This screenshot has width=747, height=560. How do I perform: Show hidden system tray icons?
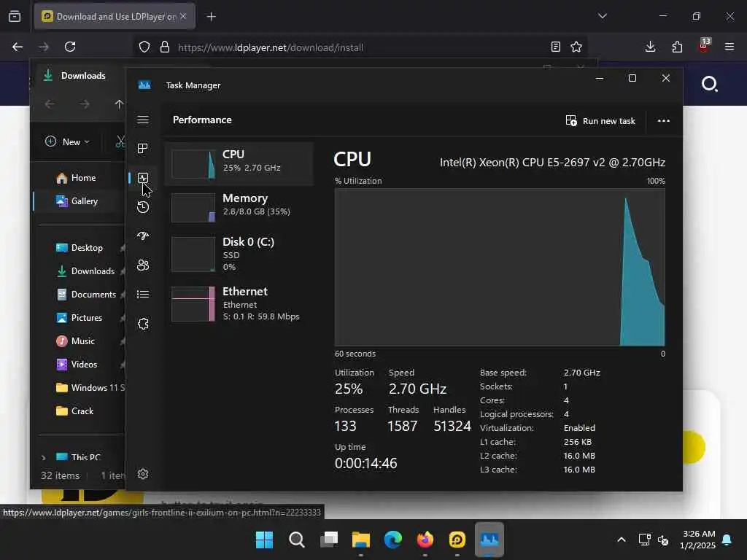(x=622, y=540)
